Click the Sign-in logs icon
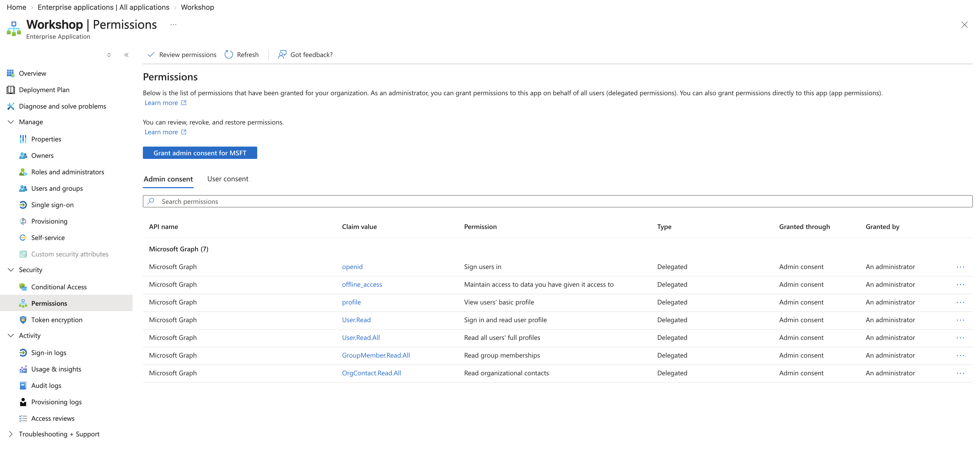The image size is (980, 459). point(23,353)
